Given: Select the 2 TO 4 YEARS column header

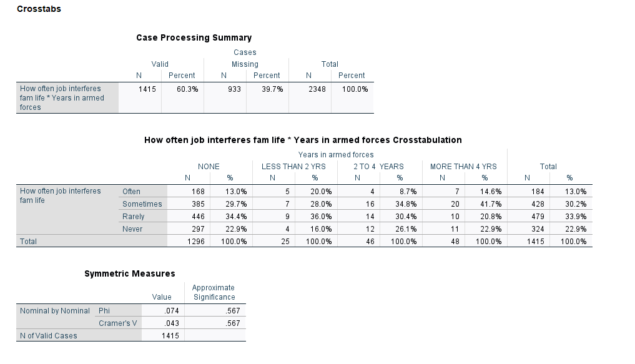Looking at the screenshot, I should coord(378,167).
